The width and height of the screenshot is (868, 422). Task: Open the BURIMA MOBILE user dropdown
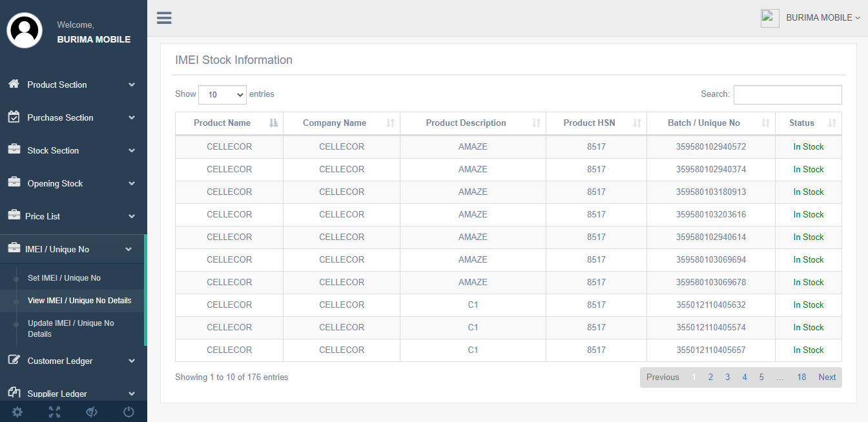(823, 18)
